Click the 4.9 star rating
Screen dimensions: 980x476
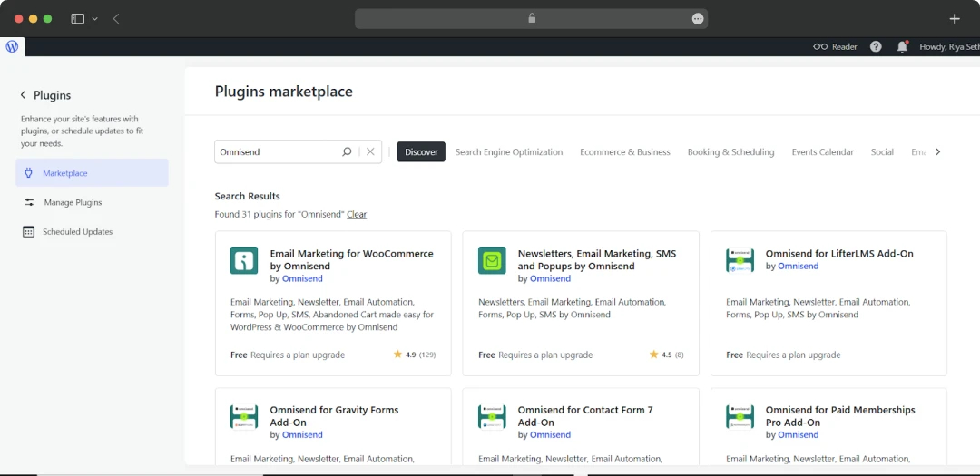tap(415, 355)
